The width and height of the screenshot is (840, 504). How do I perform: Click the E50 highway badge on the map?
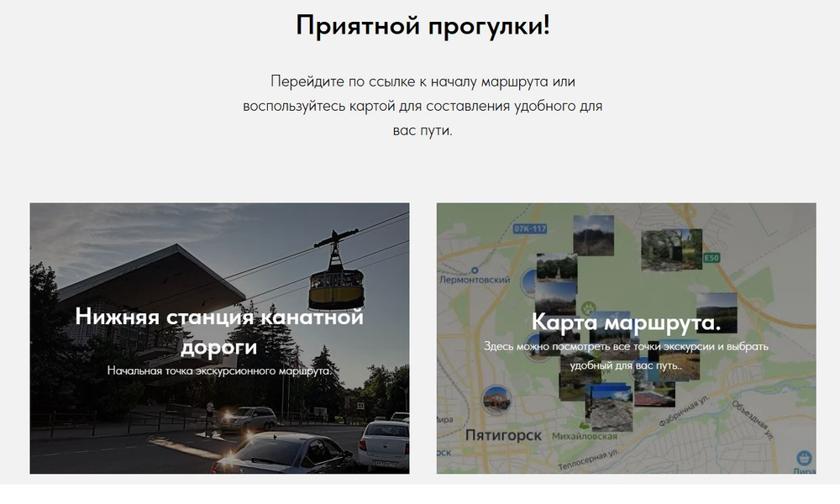(x=711, y=256)
